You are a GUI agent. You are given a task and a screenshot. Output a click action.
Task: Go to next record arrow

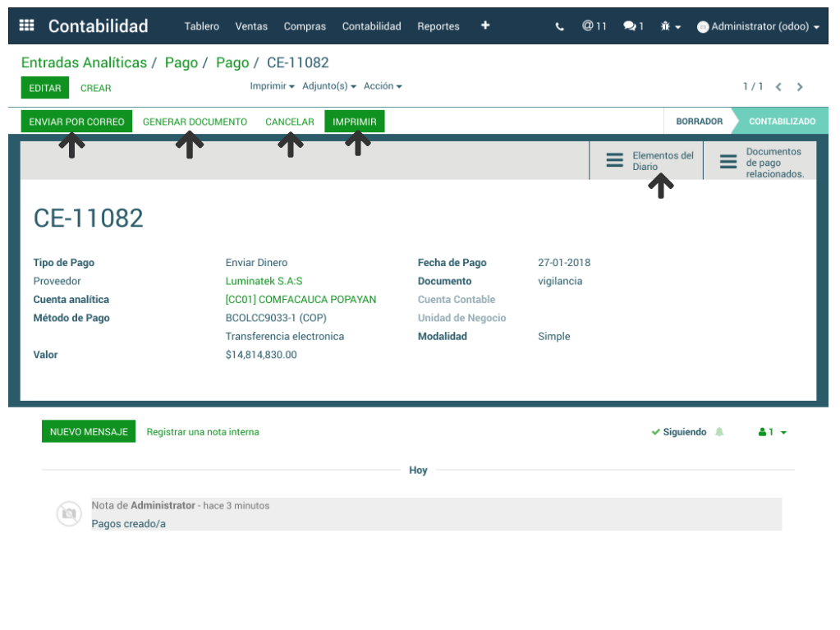click(800, 87)
